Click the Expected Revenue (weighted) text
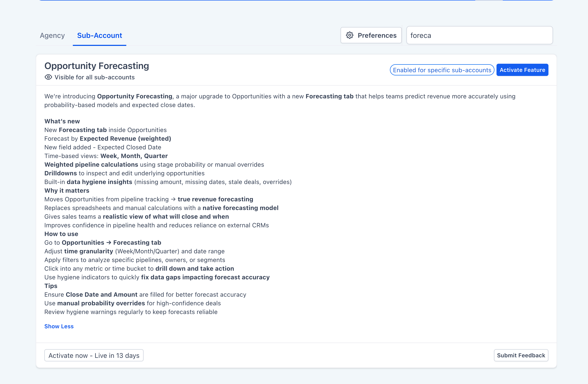588x384 pixels. [125, 138]
